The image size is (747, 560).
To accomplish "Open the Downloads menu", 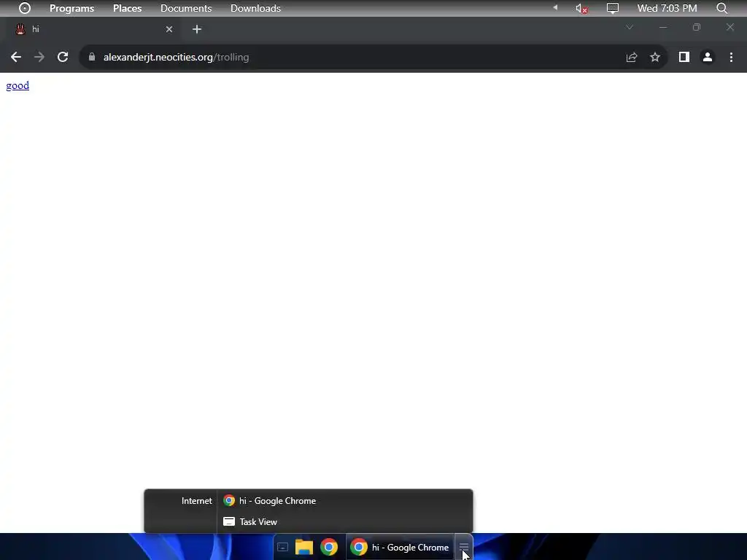I will pyautogui.click(x=255, y=8).
